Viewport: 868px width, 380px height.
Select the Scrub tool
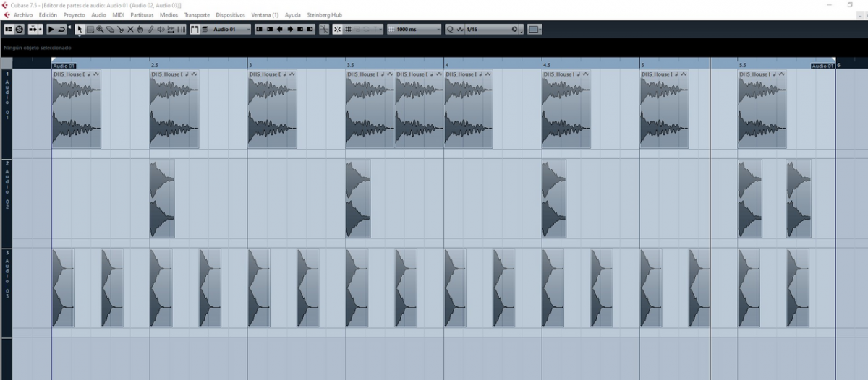171,29
